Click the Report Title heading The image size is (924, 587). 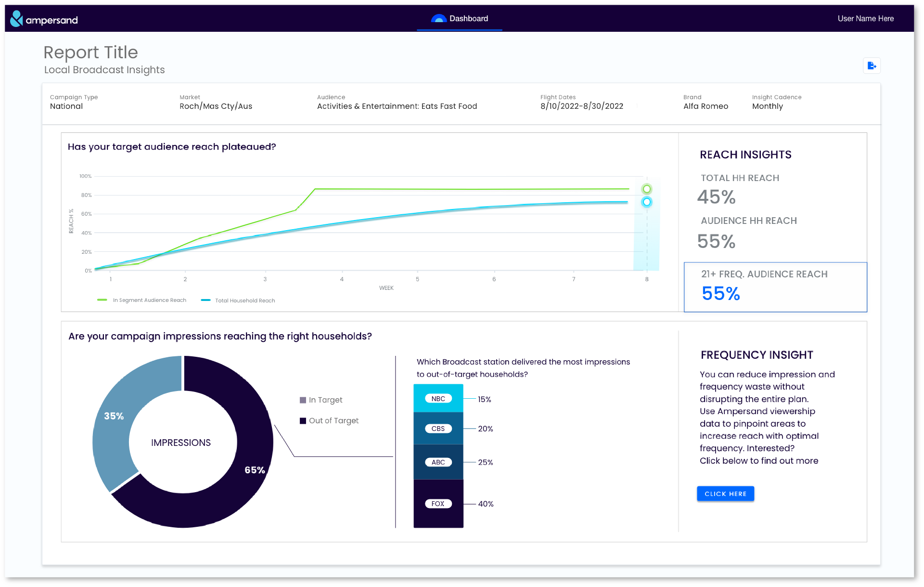91,52
